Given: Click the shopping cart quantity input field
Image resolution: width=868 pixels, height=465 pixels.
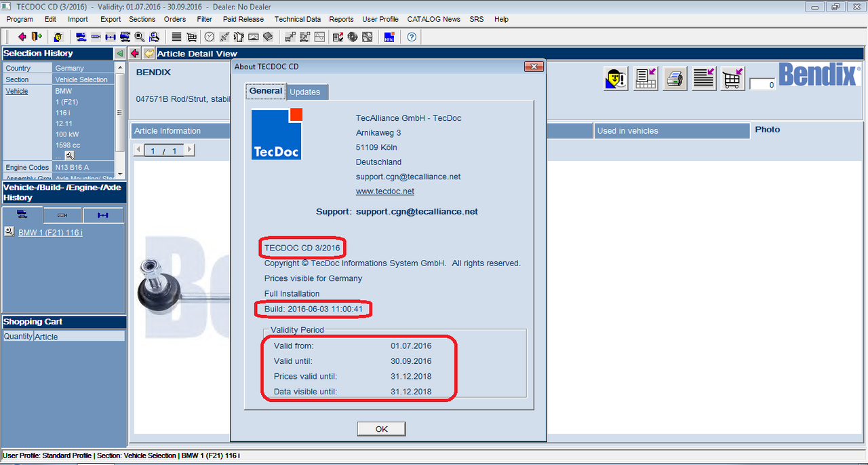Looking at the screenshot, I should (x=763, y=85).
